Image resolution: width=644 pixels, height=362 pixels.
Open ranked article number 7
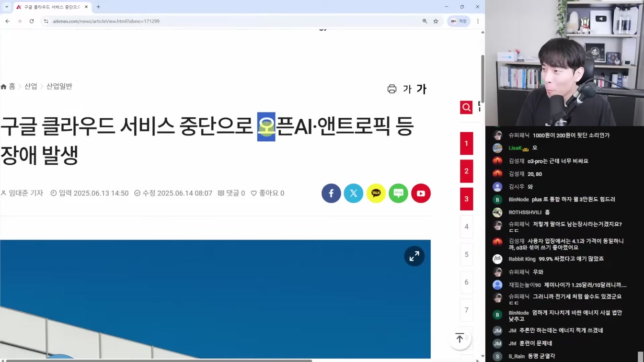coord(466,310)
